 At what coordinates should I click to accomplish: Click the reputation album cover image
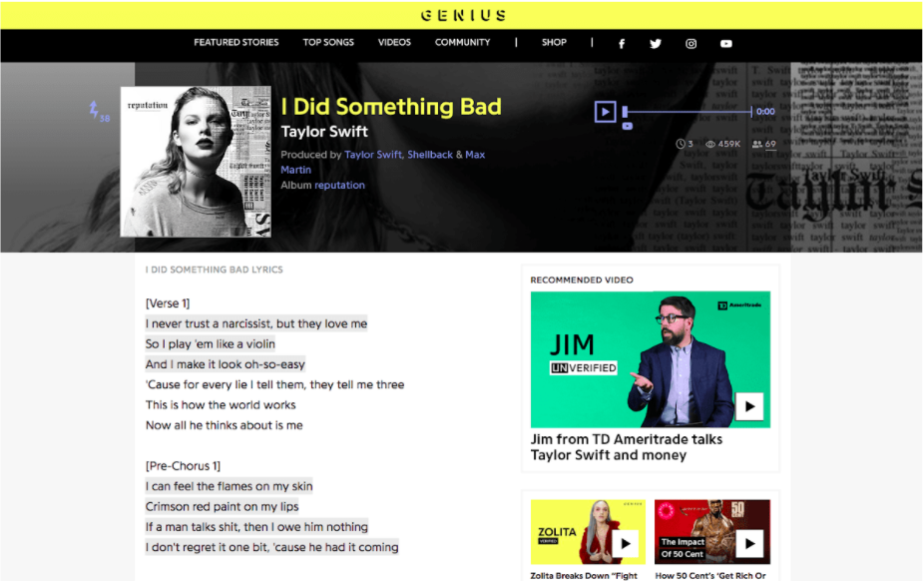[x=196, y=162]
